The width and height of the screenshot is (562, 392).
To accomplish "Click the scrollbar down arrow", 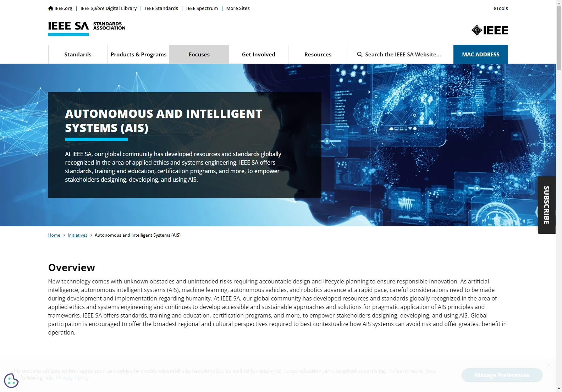I will click(559, 389).
